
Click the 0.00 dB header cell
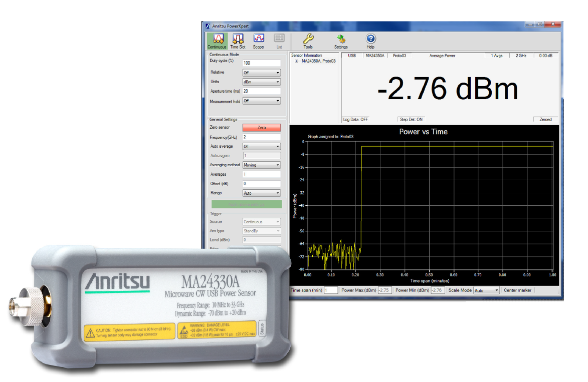pos(545,56)
